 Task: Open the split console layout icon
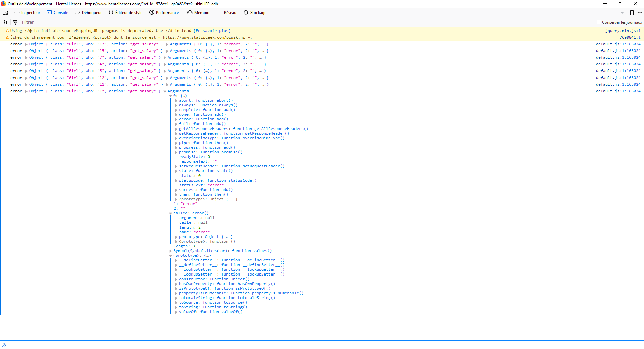coord(619,13)
